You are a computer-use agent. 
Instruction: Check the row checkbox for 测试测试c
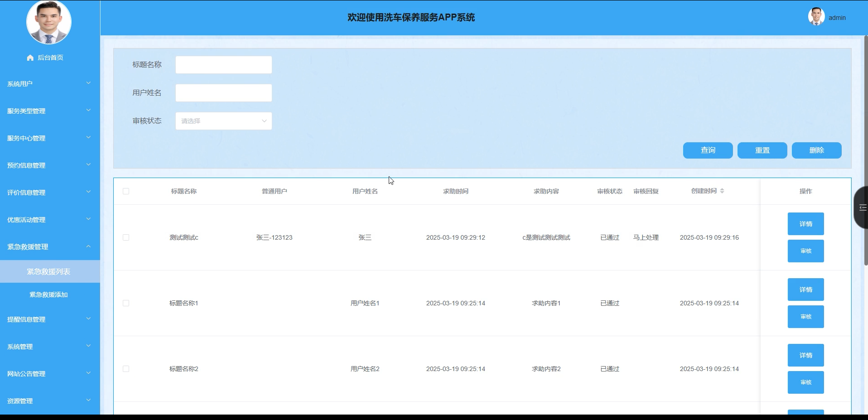[x=126, y=237]
